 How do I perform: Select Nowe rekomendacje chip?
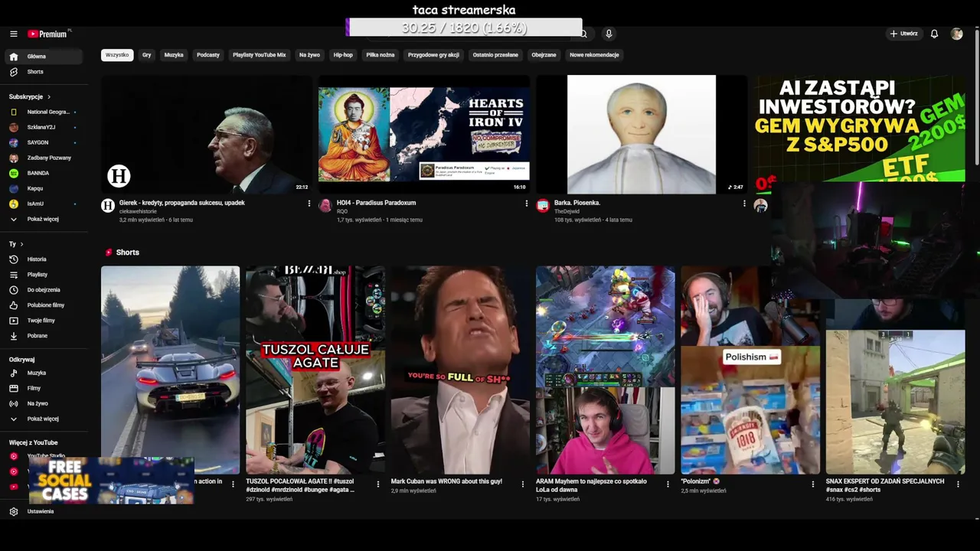pyautogui.click(x=594, y=55)
